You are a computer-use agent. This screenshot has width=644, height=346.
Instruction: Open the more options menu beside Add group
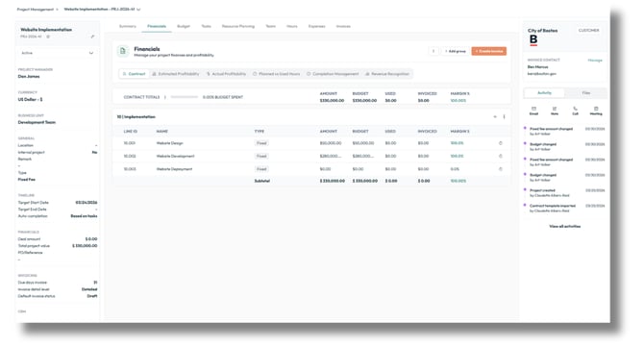pos(433,51)
